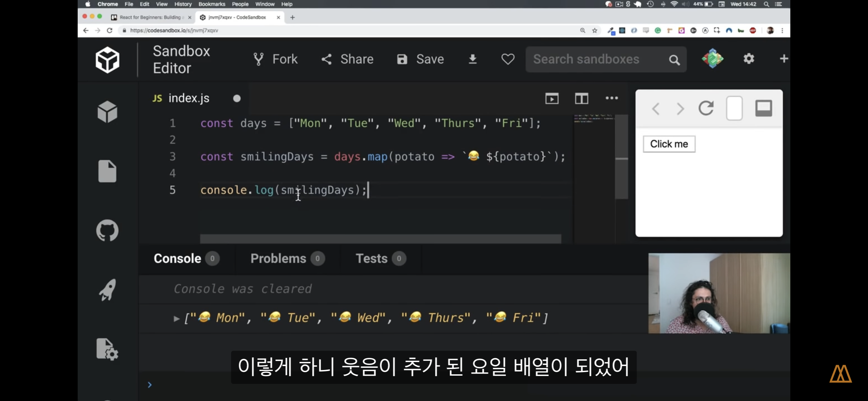Click the smilingDays map code on line 3
The image size is (868, 401).
383,156
